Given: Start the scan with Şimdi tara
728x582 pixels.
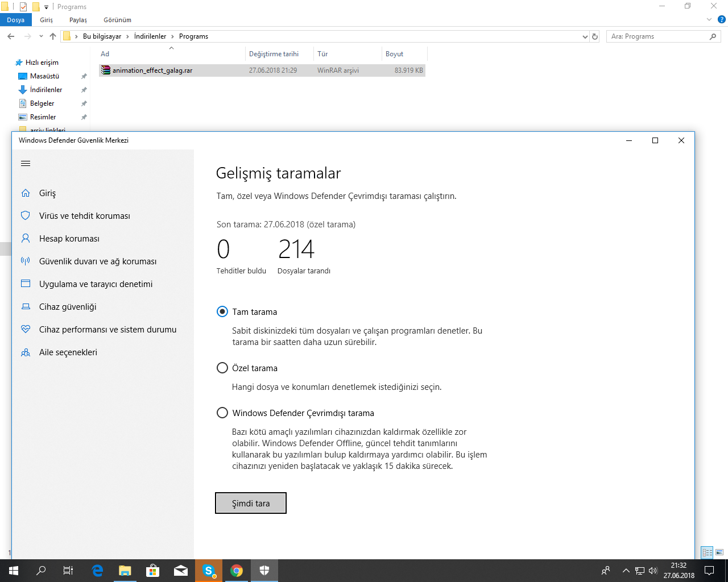Looking at the screenshot, I should pyautogui.click(x=251, y=503).
